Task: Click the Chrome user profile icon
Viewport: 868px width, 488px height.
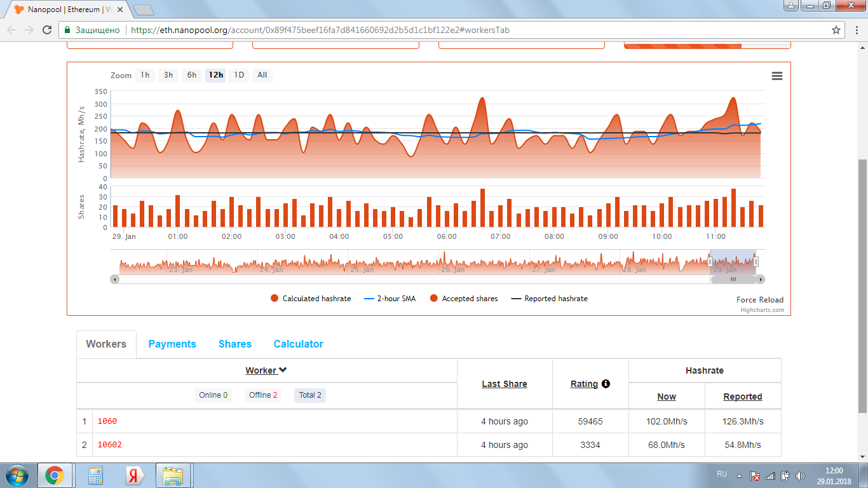Action: pos(790,5)
